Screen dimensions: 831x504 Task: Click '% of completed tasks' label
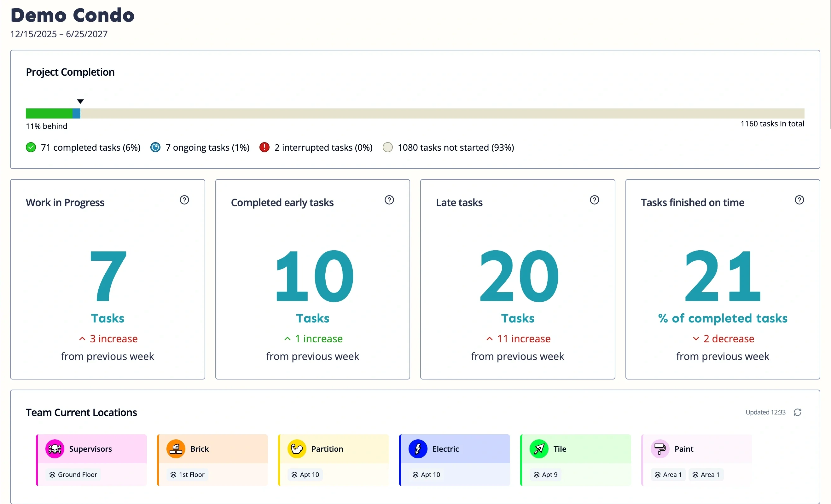[x=723, y=318]
